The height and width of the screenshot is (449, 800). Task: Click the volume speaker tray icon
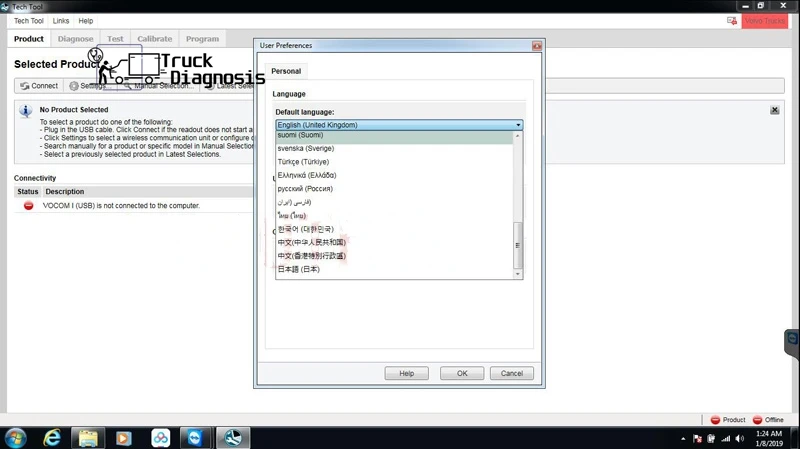740,439
